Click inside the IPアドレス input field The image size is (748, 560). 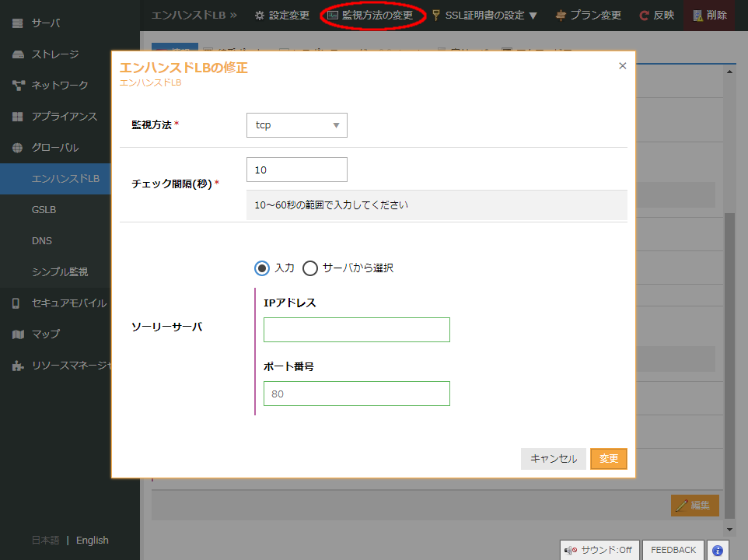(356, 329)
